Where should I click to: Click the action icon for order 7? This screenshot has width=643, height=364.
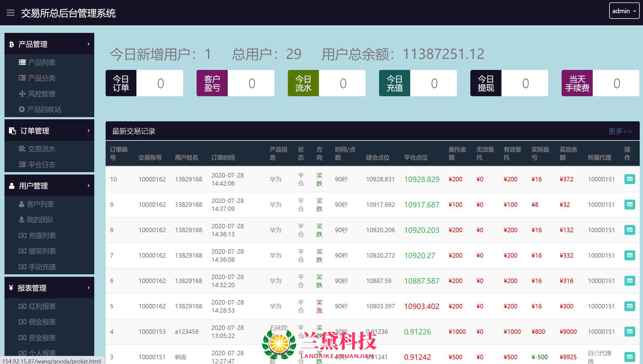630,256
